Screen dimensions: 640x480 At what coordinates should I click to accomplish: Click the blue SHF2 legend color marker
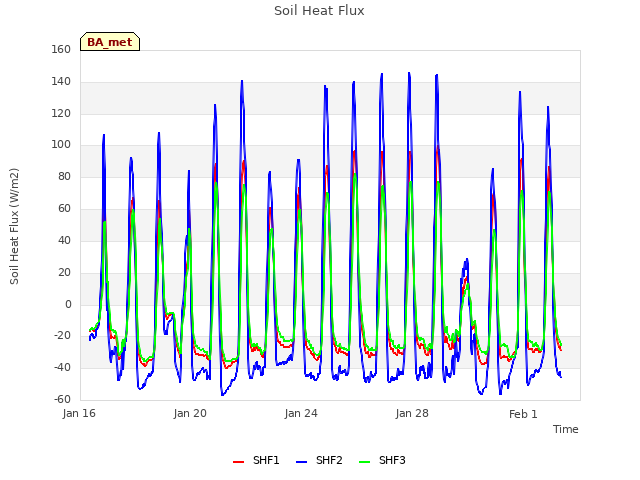(301, 462)
